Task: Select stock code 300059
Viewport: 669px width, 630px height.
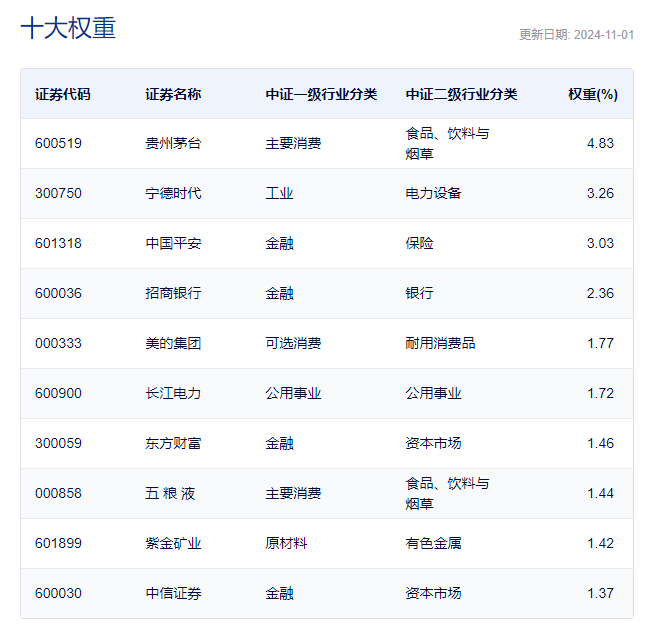Action: [x=58, y=443]
